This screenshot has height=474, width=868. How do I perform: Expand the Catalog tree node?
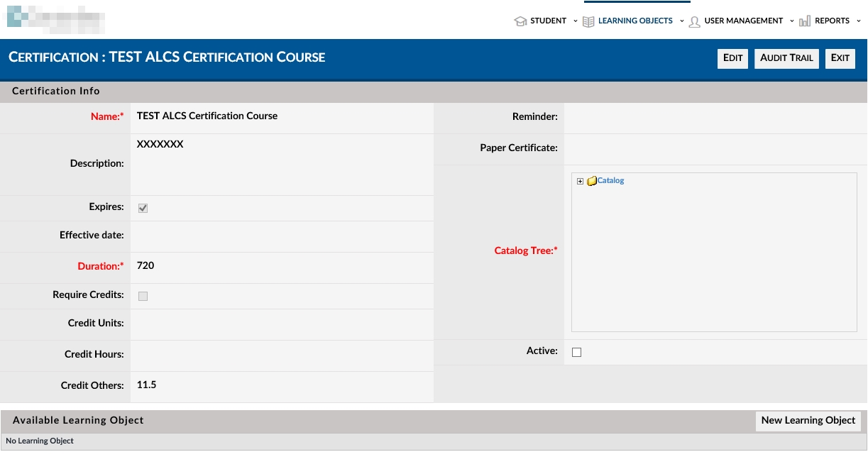pyautogui.click(x=580, y=182)
